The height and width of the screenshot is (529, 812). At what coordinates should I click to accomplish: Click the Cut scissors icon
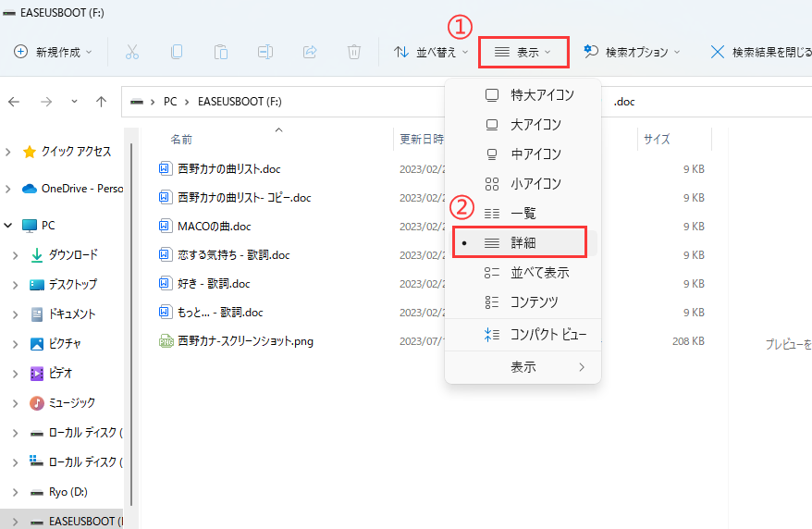tap(132, 52)
